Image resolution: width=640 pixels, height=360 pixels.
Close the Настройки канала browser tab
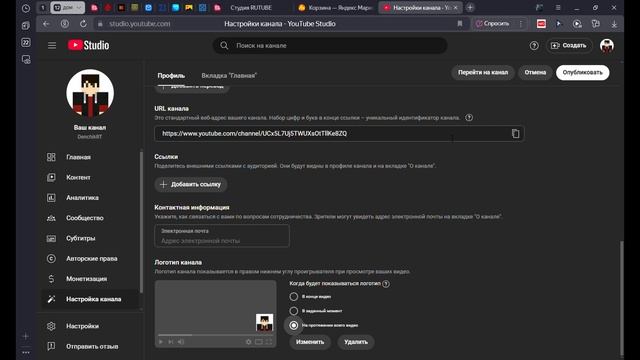tap(456, 7)
